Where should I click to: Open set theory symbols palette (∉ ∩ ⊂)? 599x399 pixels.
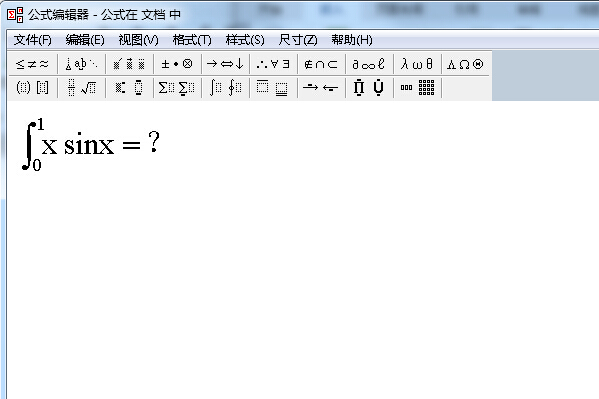[x=321, y=64]
